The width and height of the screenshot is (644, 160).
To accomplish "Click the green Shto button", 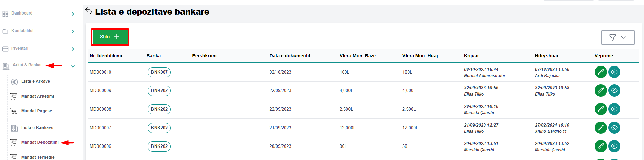I will click(110, 37).
